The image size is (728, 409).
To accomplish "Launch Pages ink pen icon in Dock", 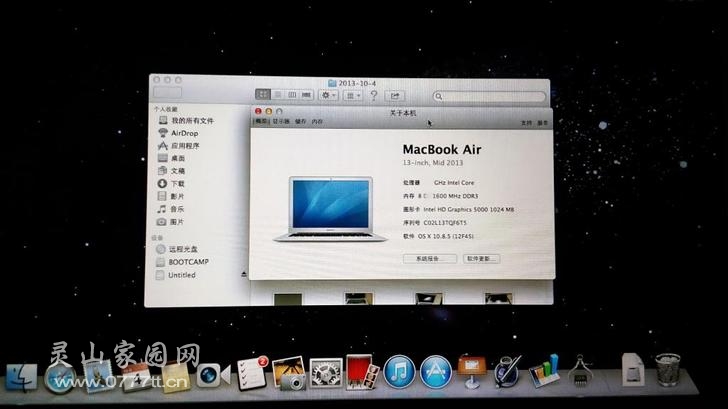I will click(x=507, y=371).
